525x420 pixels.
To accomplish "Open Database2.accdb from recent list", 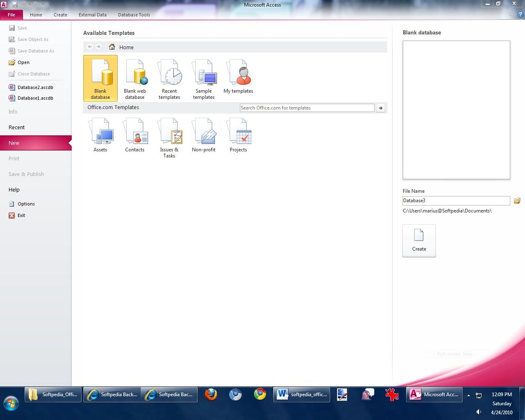I will [35, 87].
